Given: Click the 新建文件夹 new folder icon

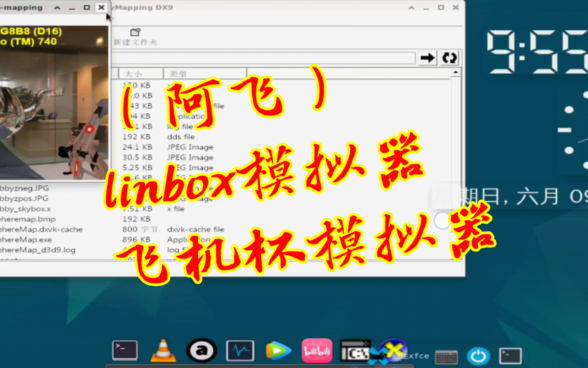Looking at the screenshot, I should point(135,32).
